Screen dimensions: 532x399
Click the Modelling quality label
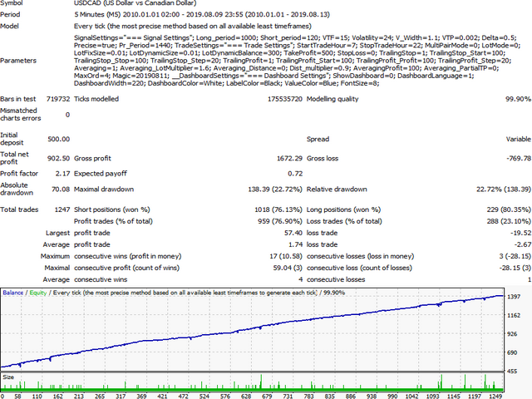click(332, 99)
